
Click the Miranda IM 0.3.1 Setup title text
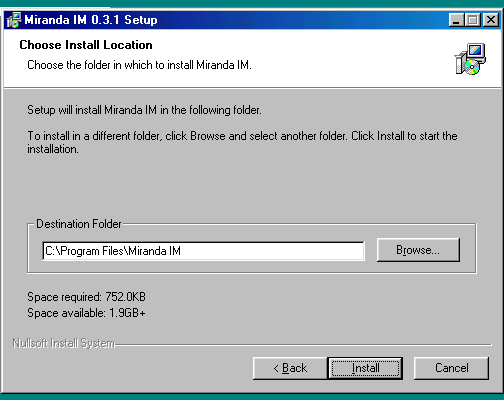pyautogui.click(x=91, y=20)
